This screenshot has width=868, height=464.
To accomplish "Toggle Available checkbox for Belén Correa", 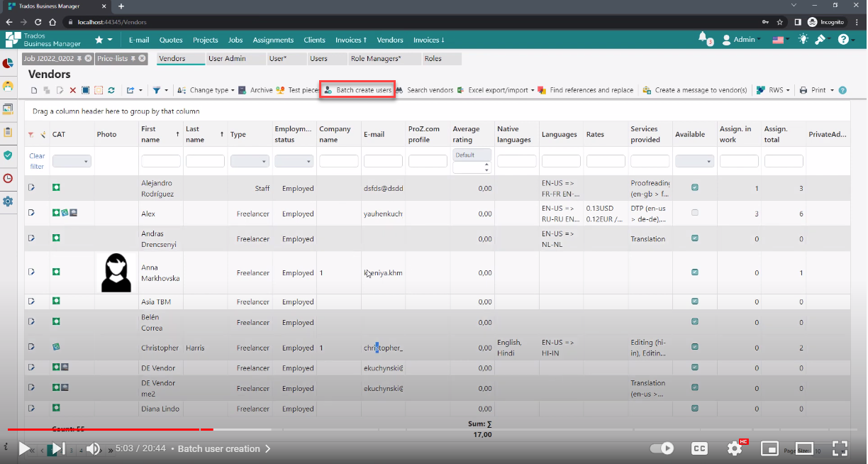I will tap(695, 322).
